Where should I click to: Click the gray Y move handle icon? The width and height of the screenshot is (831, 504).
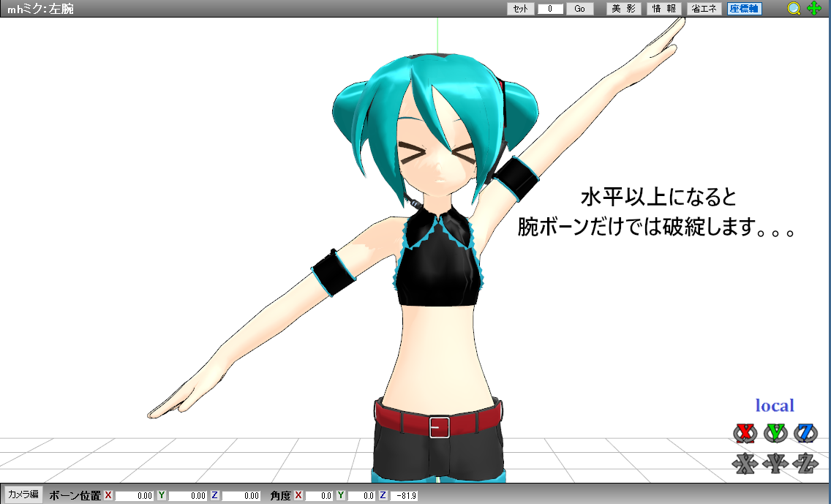pyautogui.click(x=775, y=463)
